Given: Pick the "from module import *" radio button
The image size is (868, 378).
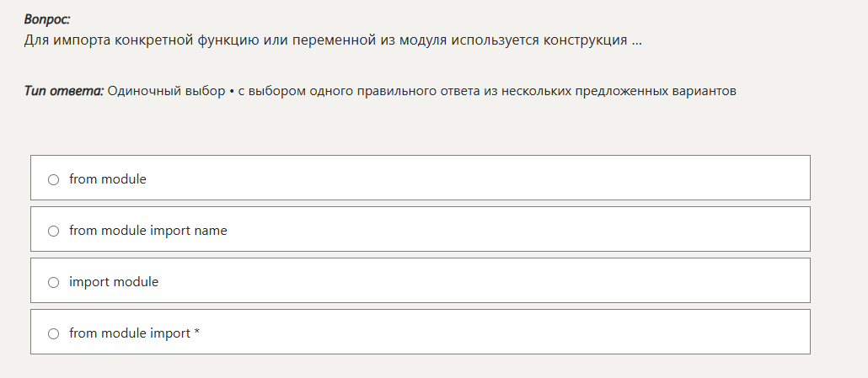Looking at the screenshot, I should coord(54,333).
